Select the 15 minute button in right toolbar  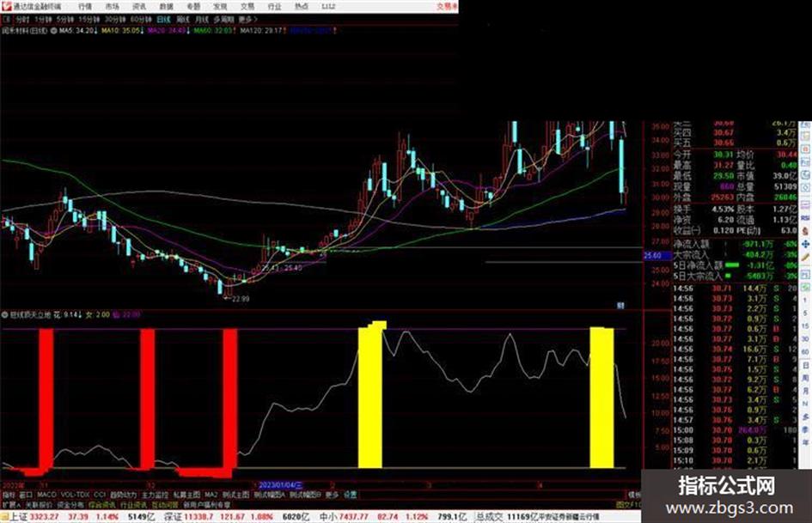805,326
